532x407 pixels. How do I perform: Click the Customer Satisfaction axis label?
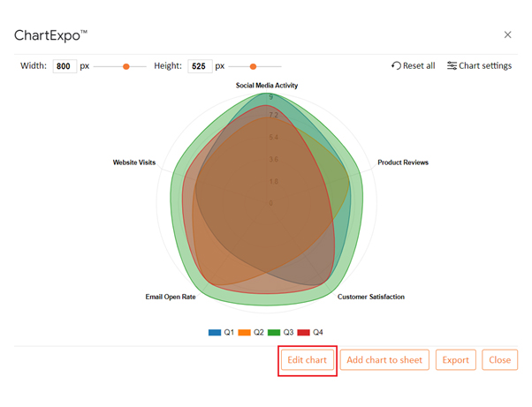371,297
